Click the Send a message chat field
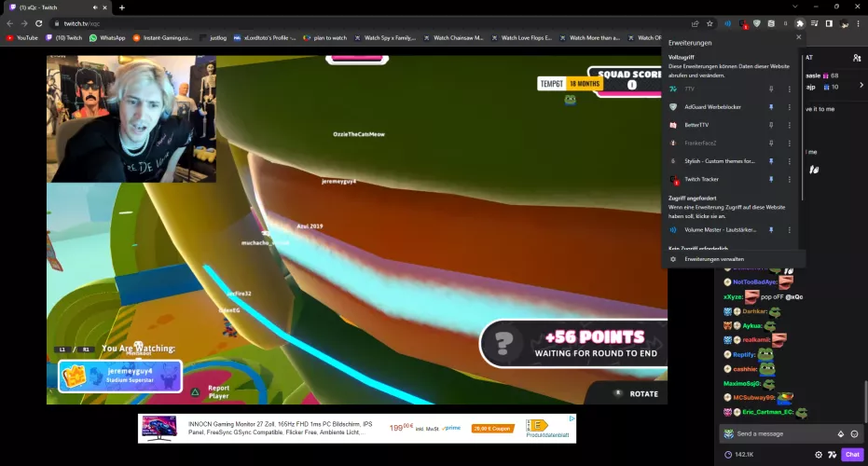Image resolution: width=868 pixels, height=466 pixels. 785,434
